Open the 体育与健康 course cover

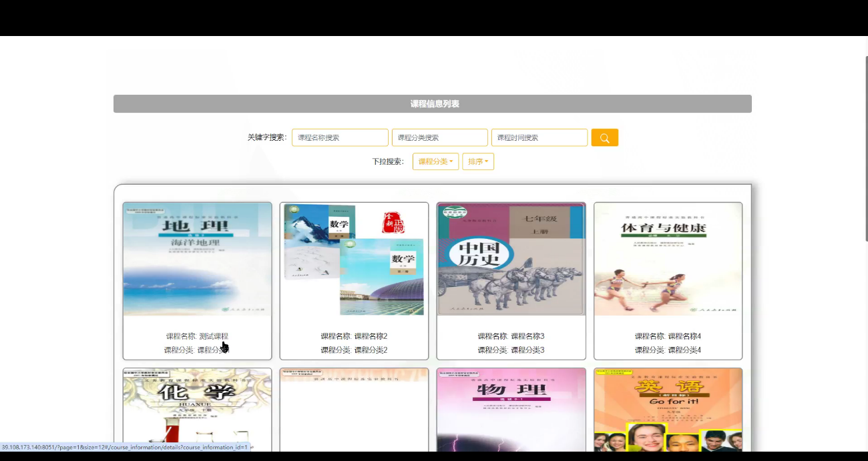pyautogui.click(x=668, y=259)
